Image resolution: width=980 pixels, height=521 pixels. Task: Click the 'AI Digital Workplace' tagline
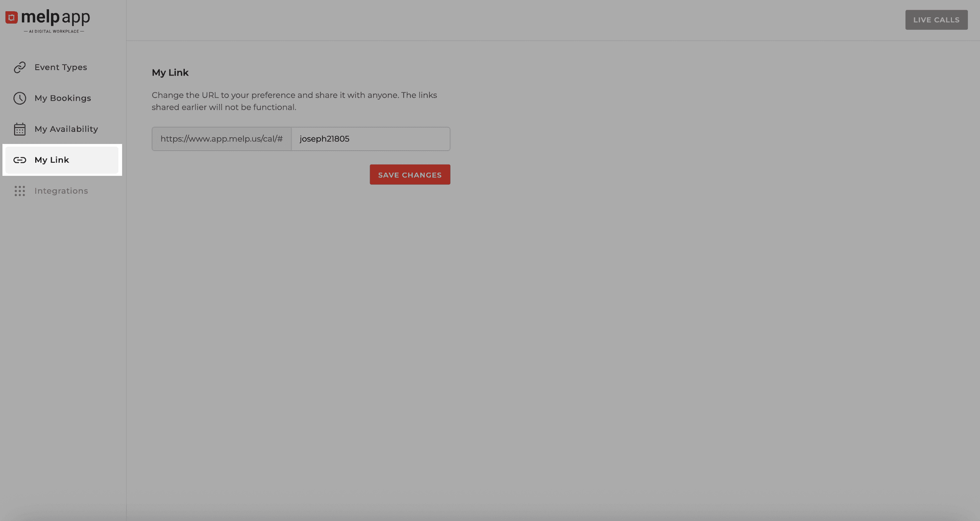click(x=54, y=32)
